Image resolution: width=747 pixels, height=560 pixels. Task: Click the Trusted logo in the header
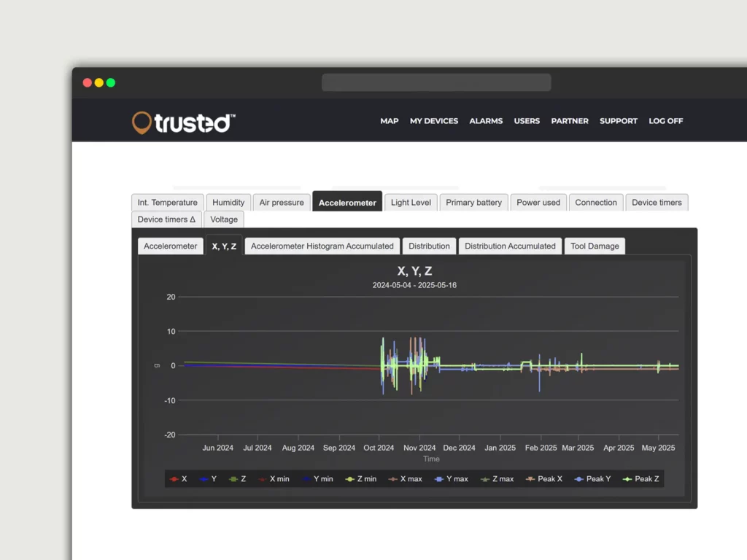183,122
